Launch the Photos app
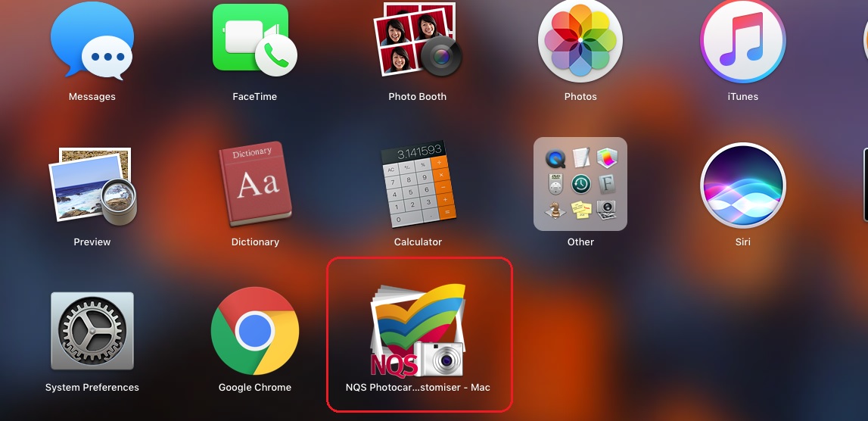 (580, 40)
